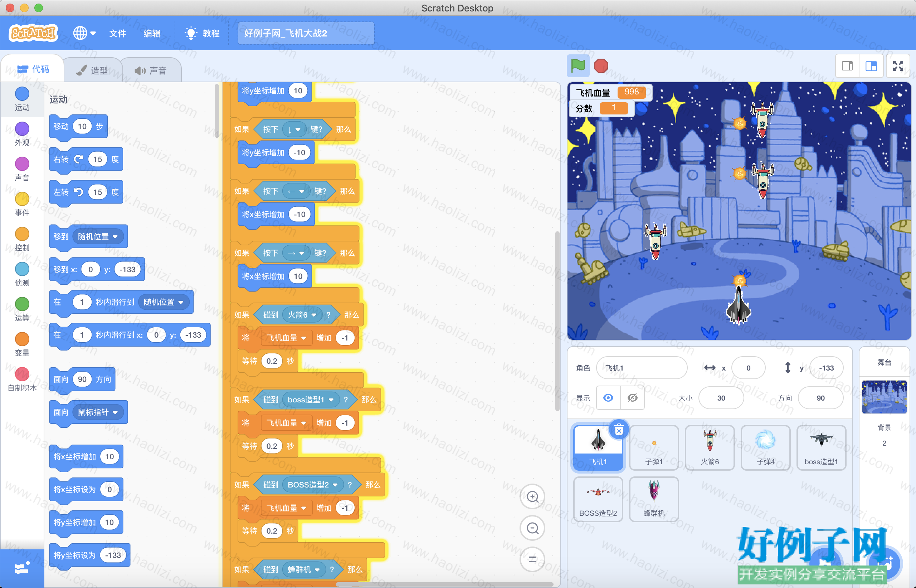
Task: Click the workspace vertical scrollbar
Action: click(x=557, y=321)
